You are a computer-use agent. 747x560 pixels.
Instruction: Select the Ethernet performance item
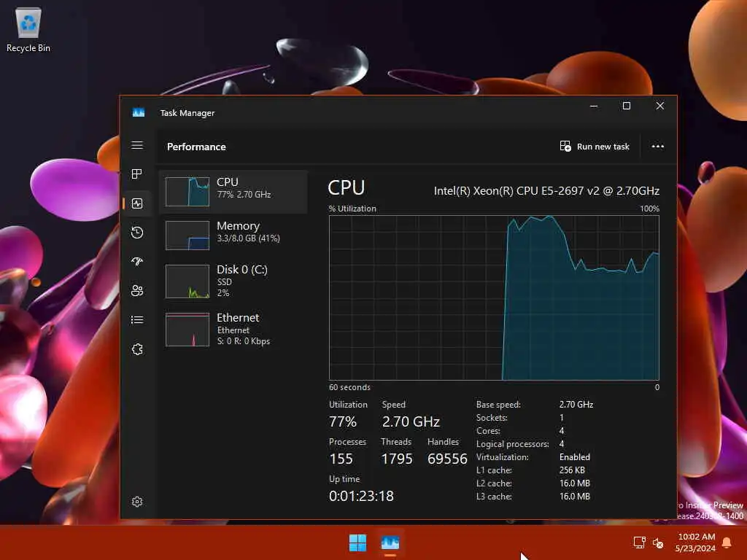233,329
